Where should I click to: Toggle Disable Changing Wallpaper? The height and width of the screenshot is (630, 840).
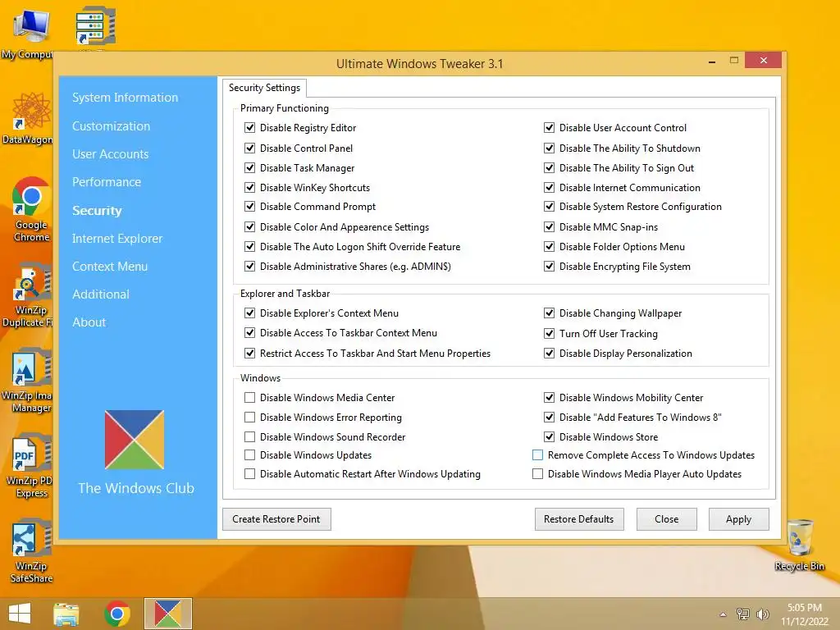click(549, 313)
